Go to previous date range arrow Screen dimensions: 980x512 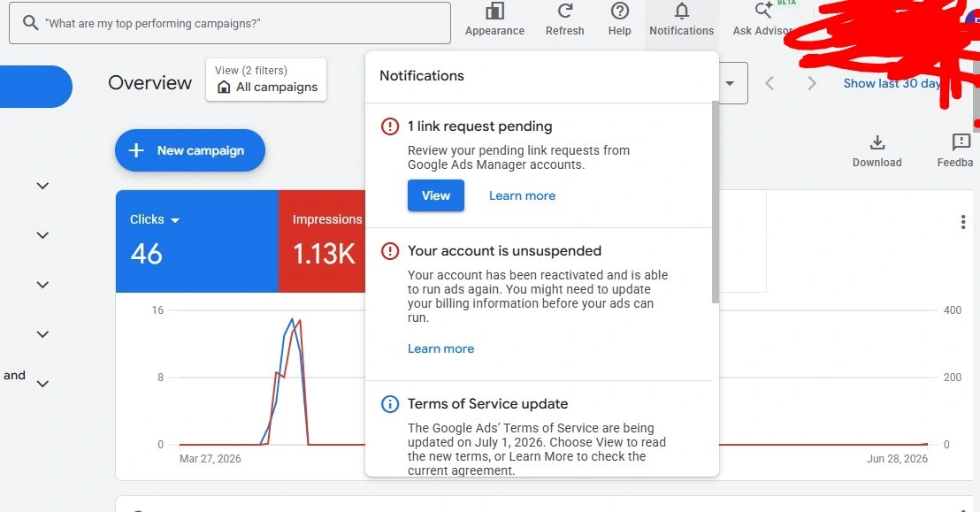(x=769, y=83)
